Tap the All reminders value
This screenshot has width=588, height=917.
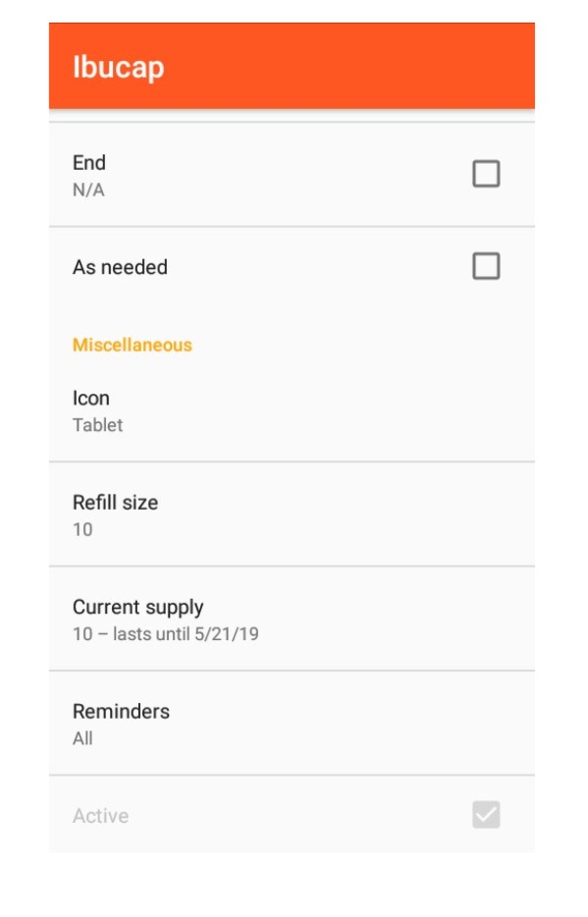pos(82,738)
